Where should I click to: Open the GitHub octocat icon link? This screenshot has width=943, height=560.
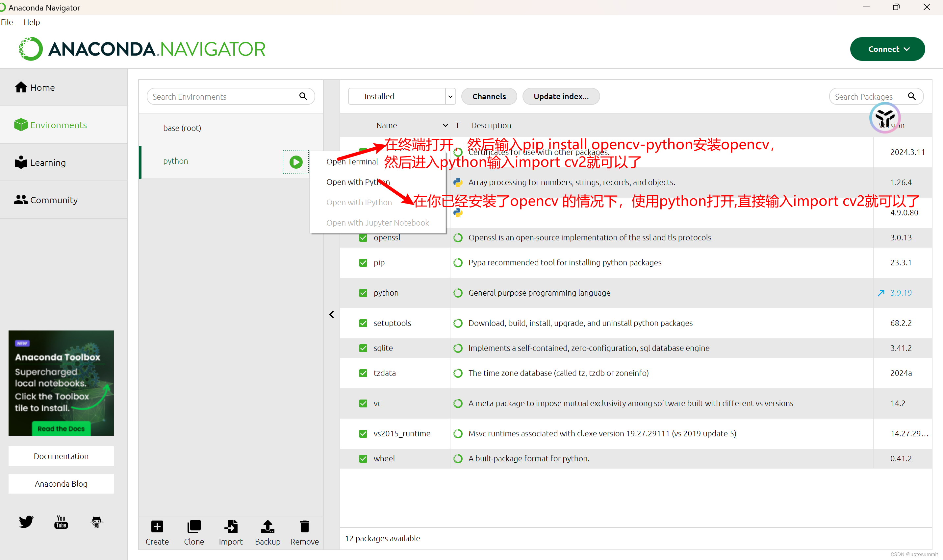(97, 522)
